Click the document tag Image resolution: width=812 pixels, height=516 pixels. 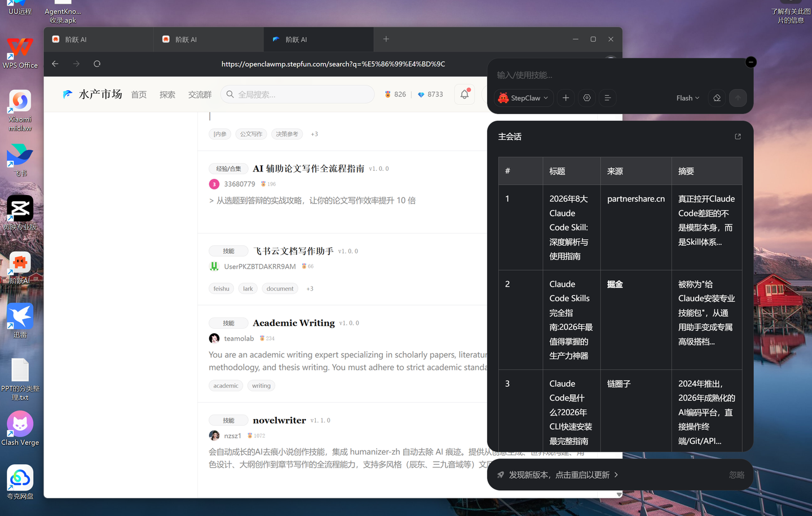(280, 289)
